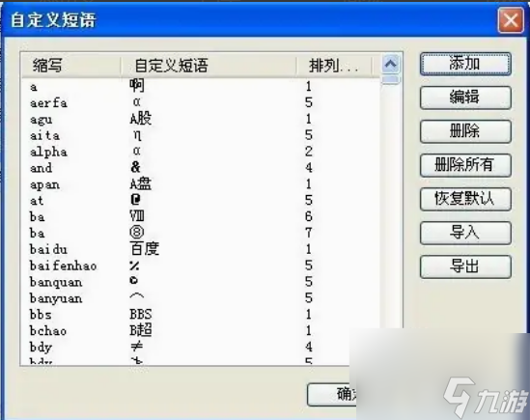Screen dimensions: 530x420
Task: Click the 编辑 button
Action: [465, 98]
